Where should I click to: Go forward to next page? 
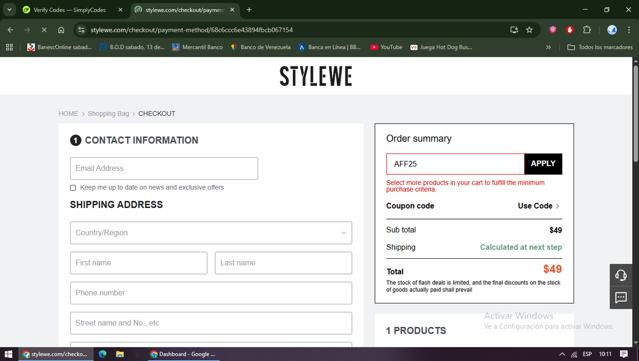[27, 30]
